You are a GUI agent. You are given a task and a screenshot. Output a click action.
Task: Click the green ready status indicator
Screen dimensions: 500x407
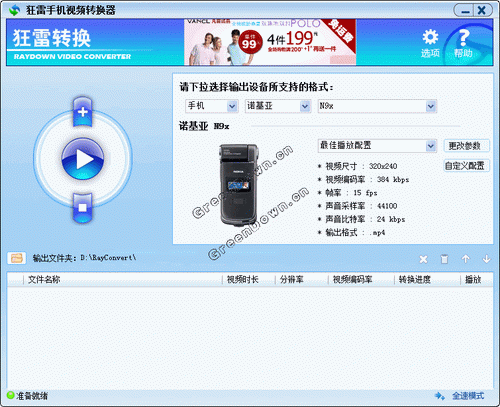click(x=11, y=395)
